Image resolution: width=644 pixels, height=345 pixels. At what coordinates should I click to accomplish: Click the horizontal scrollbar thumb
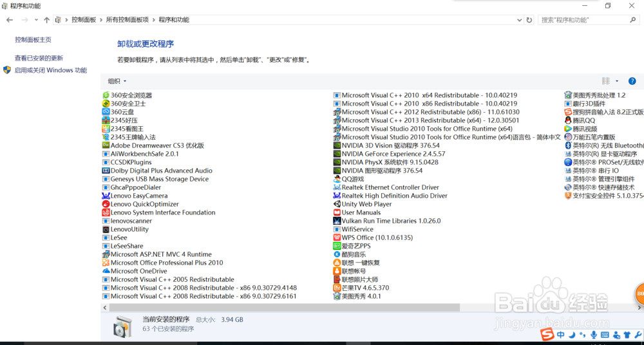pos(284,307)
